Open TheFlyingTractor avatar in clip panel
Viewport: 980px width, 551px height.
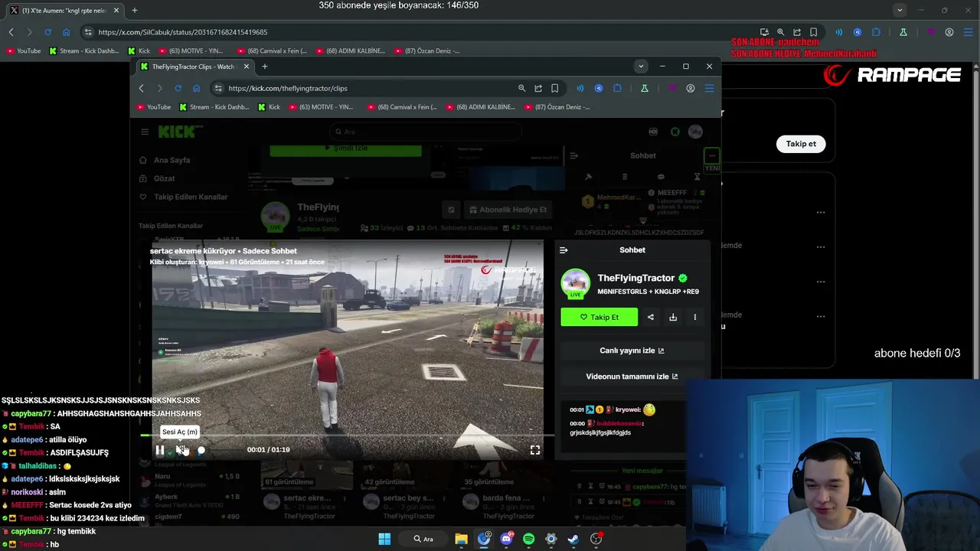576,282
